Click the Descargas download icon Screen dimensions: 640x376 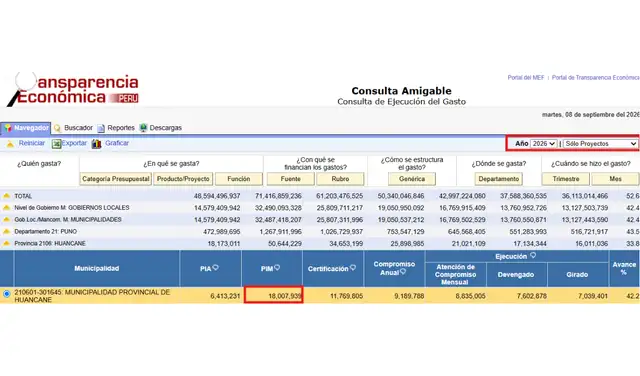pos(143,128)
